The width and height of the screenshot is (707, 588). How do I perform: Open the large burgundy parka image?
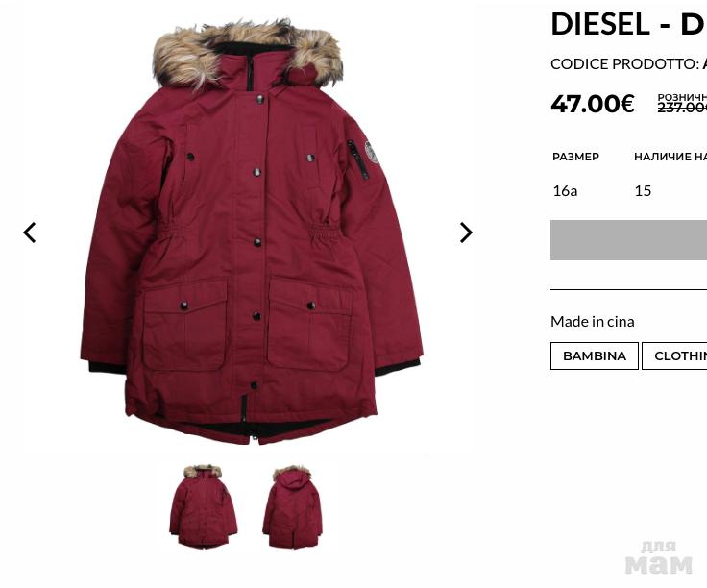[252, 231]
